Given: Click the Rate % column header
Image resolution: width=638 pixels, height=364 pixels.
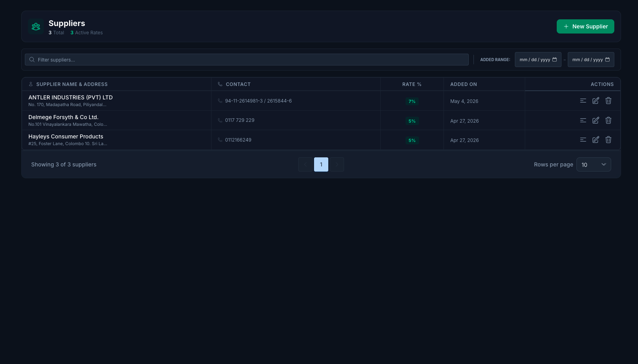Looking at the screenshot, I should [412, 84].
